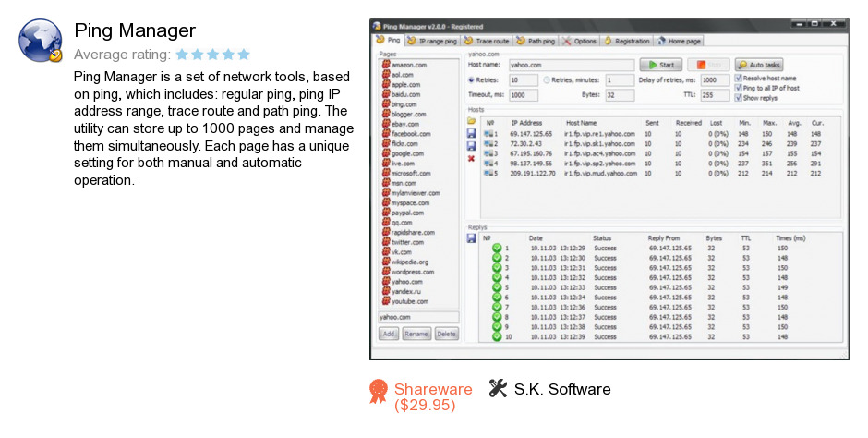Select the Retries radio button
This screenshot has height=438, width=868.
pos(471,80)
